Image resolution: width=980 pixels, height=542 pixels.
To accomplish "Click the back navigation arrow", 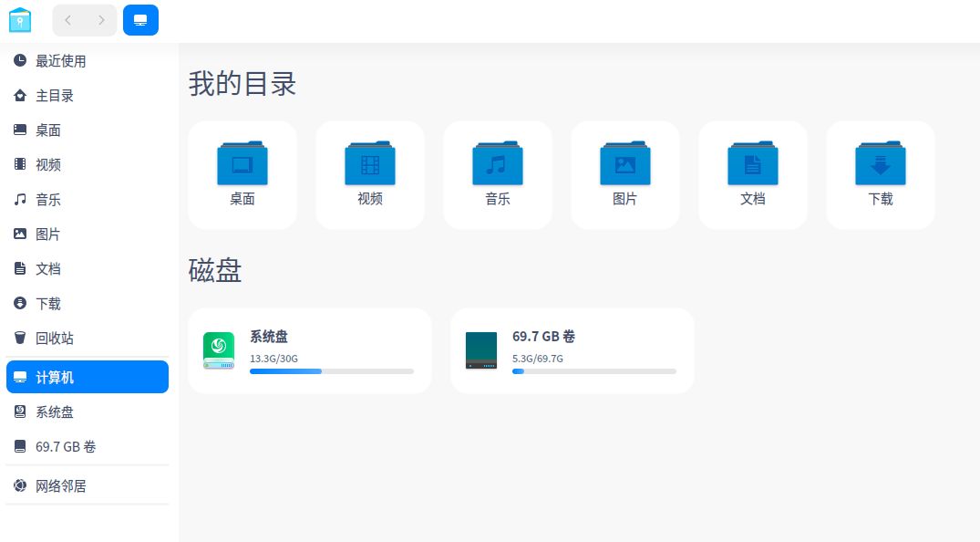I will tap(67, 19).
